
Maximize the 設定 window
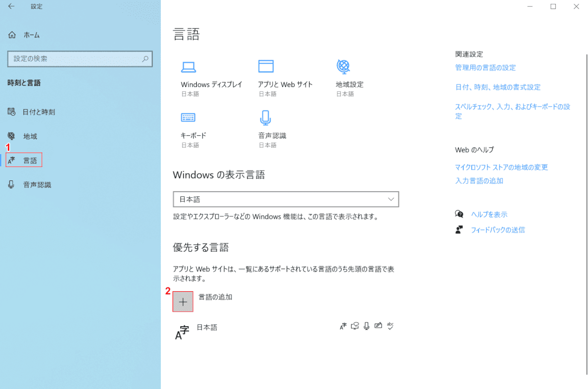click(553, 6)
